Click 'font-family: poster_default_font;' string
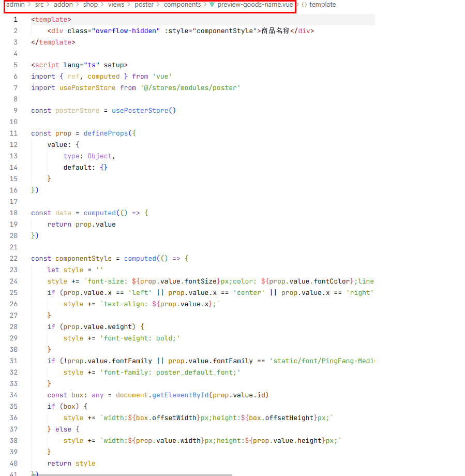Viewport: 465px width, 476px height. 170,372
